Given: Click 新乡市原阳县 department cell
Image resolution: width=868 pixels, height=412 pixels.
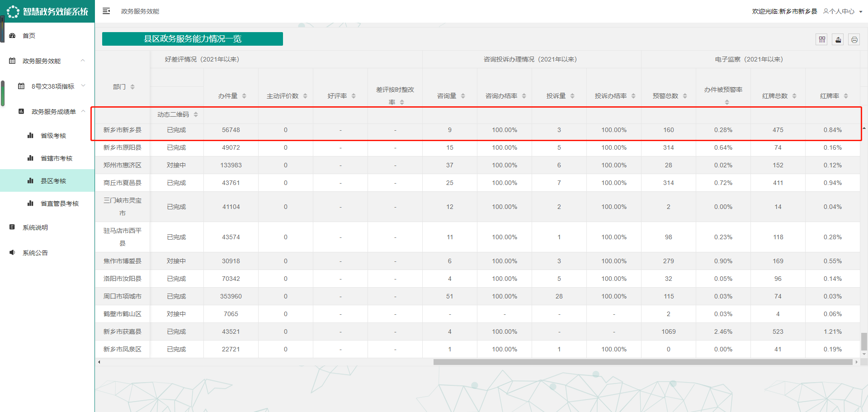Looking at the screenshot, I should tap(123, 148).
